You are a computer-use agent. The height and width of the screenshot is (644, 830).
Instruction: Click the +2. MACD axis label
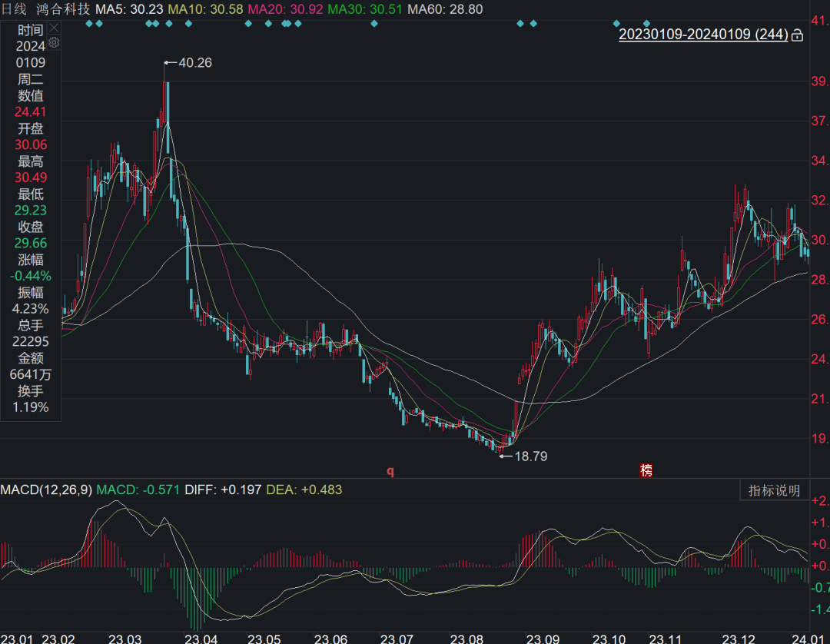pos(820,500)
